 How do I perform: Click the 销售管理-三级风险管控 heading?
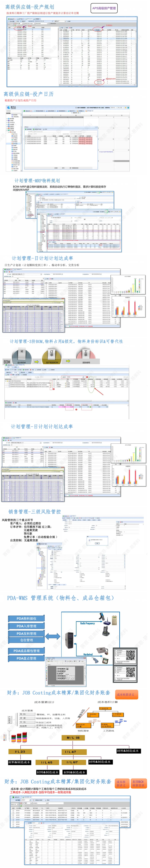[35, 511]
